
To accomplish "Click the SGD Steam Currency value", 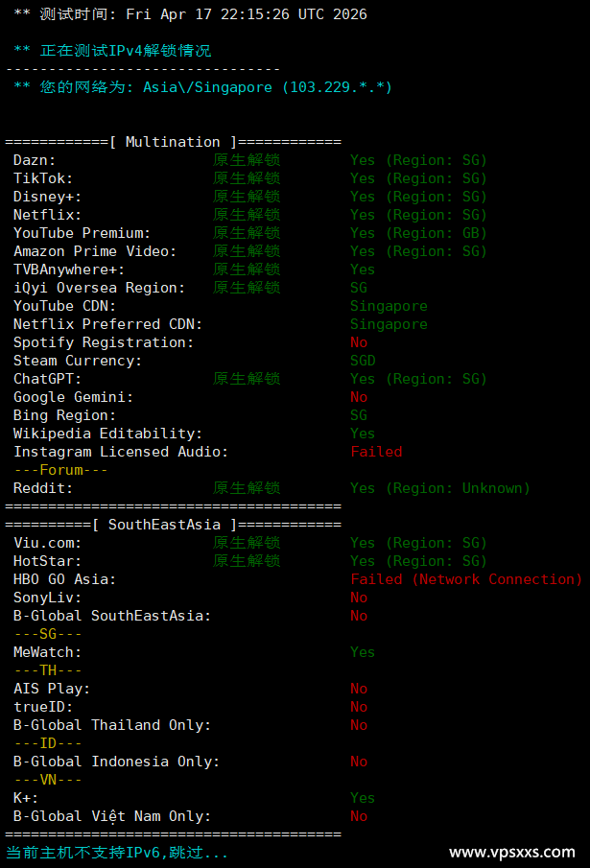I will [x=363, y=361].
